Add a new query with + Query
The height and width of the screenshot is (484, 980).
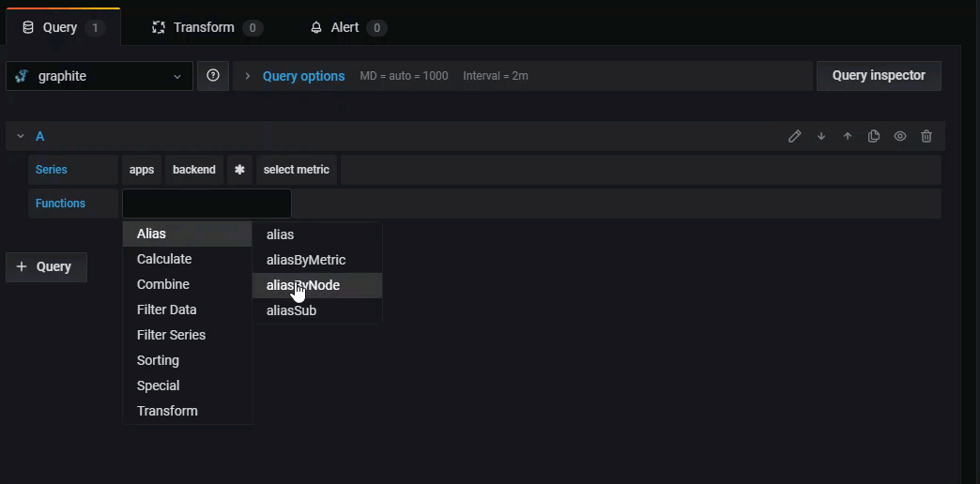(x=45, y=266)
